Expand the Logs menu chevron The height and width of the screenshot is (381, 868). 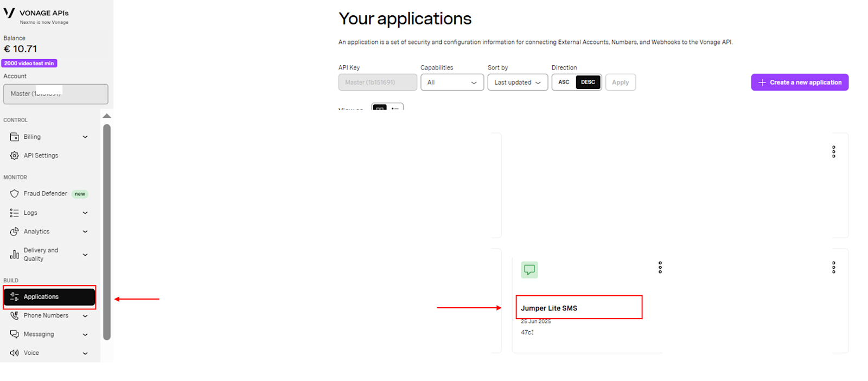(85, 213)
